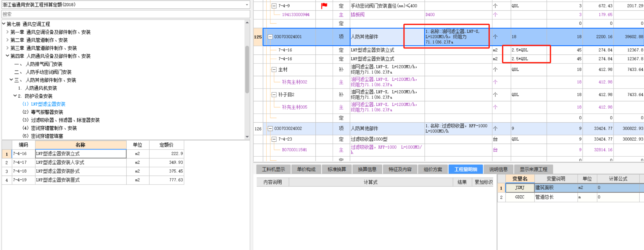Image resolution: width=644 pixels, height=250 pixels.
Task: Open the 换算信息 tab
Action: coord(367,169)
